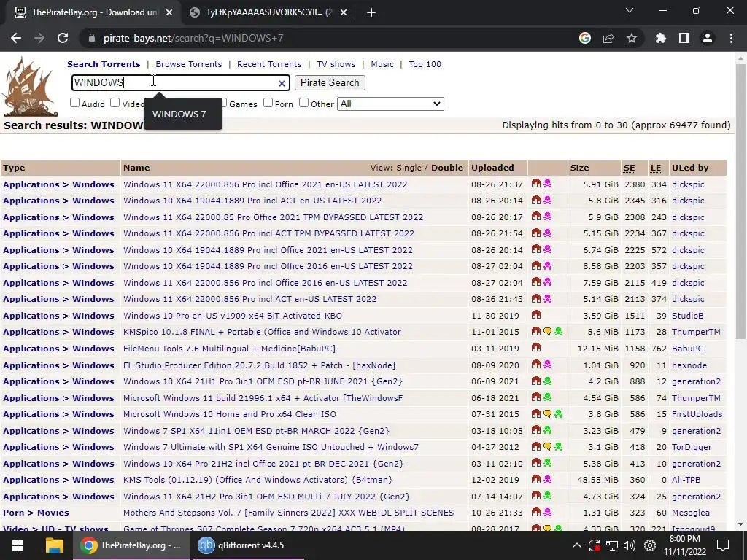Reload the page with the refresh icon
The image size is (747, 560).
click(63, 38)
